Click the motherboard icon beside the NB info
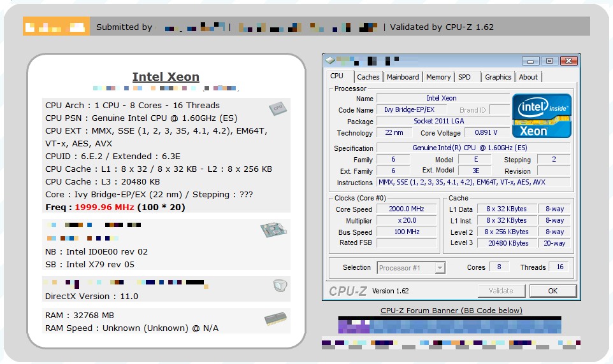The image size is (613, 364). pyautogui.click(x=273, y=230)
